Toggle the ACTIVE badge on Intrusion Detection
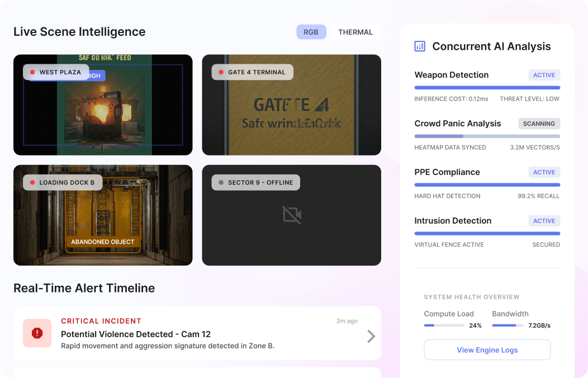This screenshot has width=588, height=378. [x=544, y=220]
